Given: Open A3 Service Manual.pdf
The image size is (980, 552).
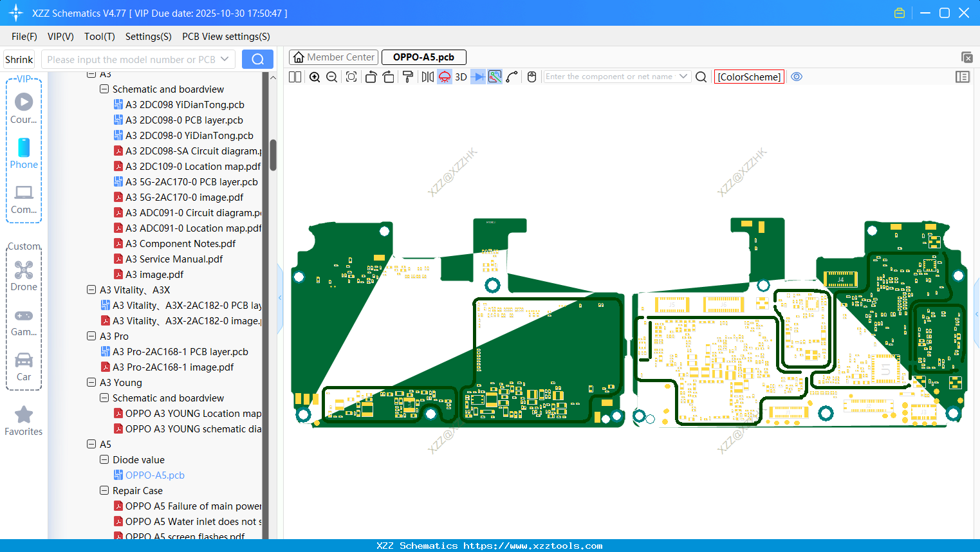Looking at the screenshot, I should 168,259.
